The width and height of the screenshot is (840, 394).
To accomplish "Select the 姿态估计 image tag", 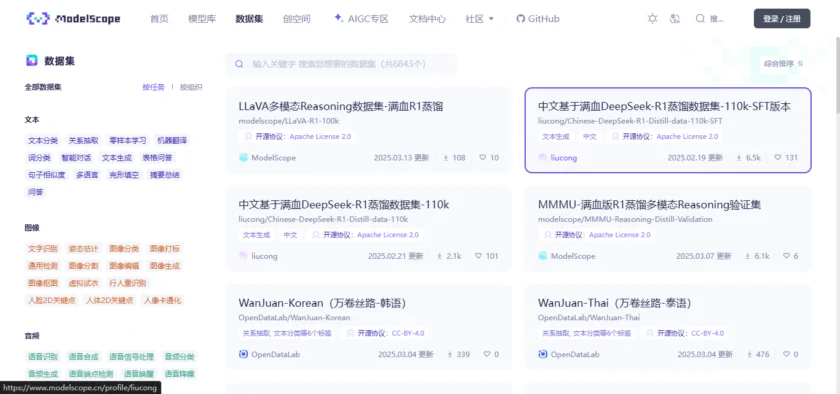I will 84,249.
